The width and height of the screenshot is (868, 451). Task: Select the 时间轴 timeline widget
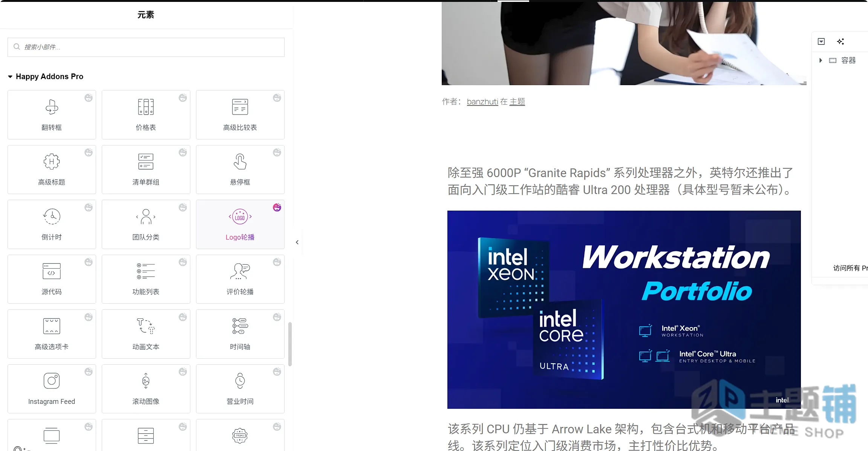pyautogui.click(x=240, y=334)
